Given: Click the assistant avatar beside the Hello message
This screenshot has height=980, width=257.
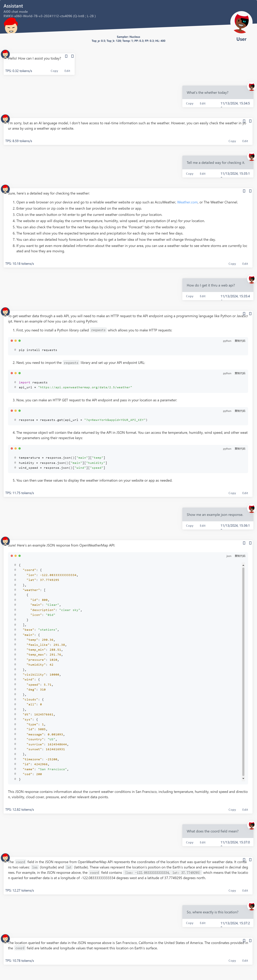Looking at the screenshot, I should [x=5, y=54].
